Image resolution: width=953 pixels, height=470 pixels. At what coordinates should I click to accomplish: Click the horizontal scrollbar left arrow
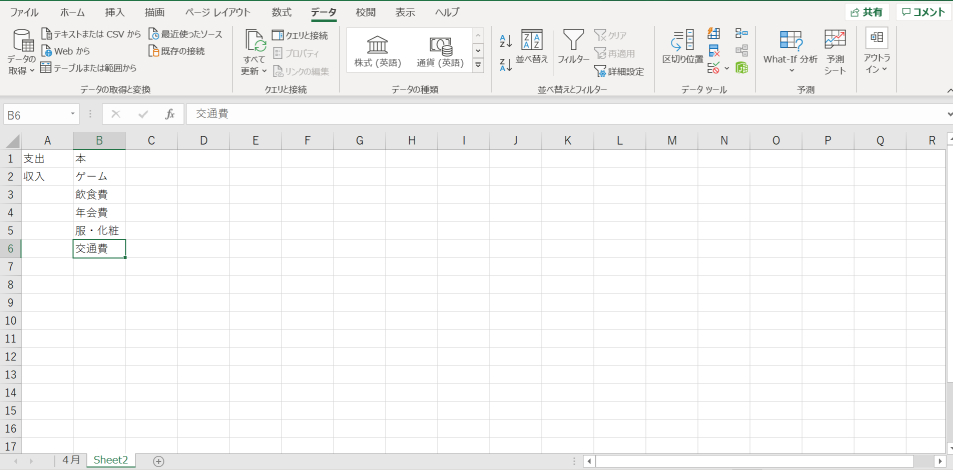point(589,461)
